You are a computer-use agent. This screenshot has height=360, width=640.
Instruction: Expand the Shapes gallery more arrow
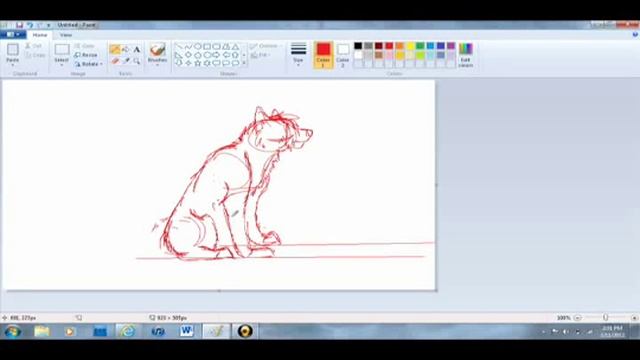(244, 63)
